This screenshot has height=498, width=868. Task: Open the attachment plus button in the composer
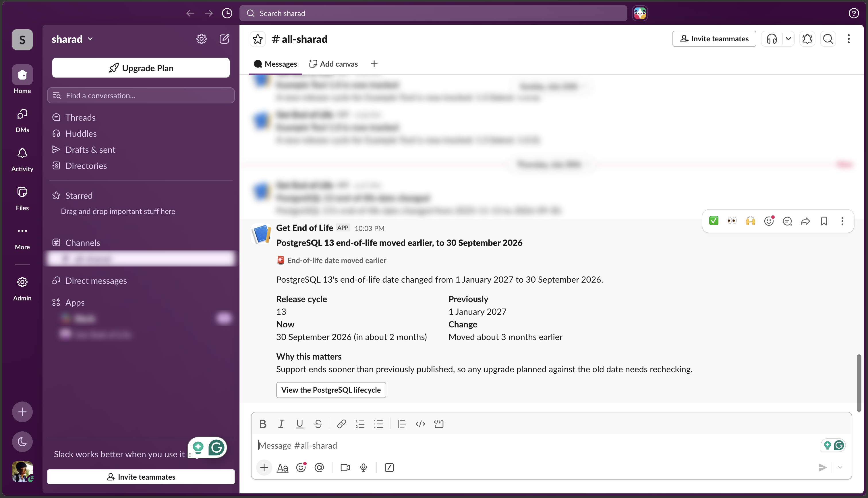point(264,468)
